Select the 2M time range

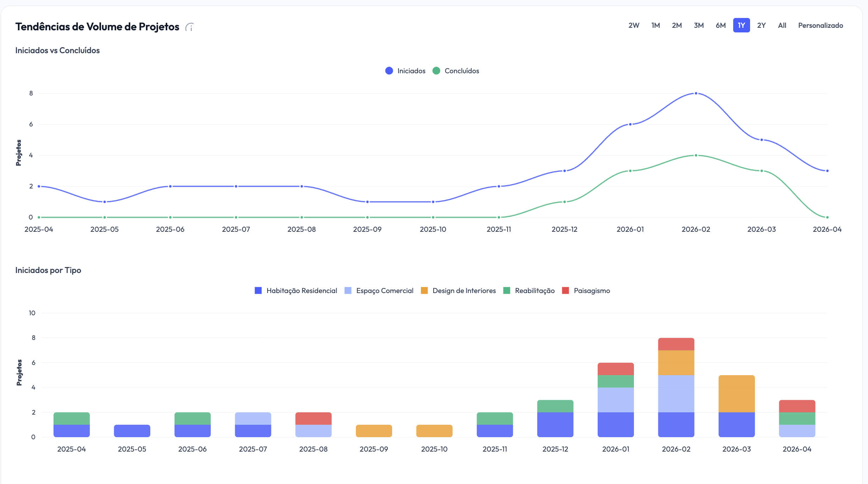click(x=677, y=25)
